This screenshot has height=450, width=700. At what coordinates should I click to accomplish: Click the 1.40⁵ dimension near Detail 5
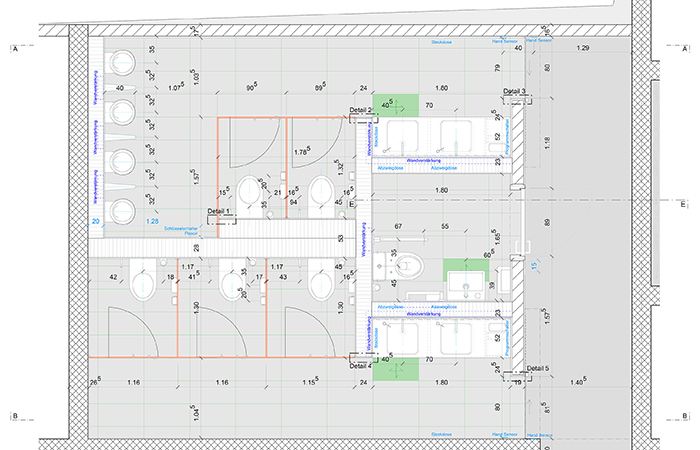(x=577, y=384)
